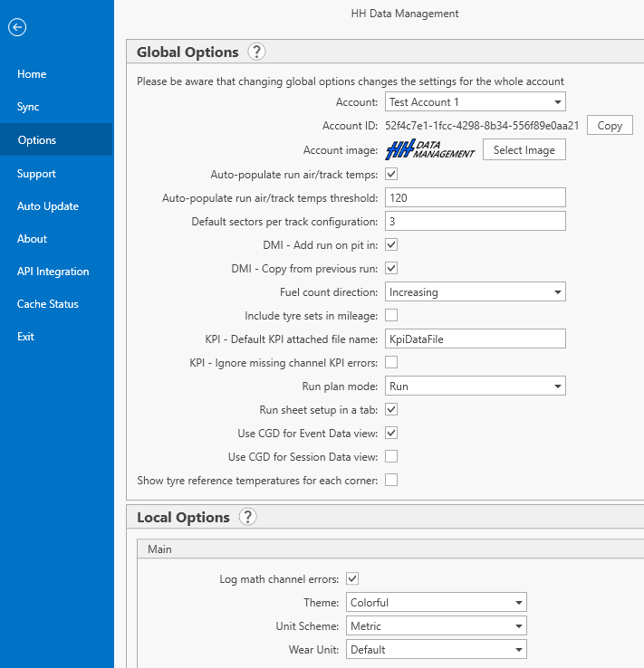Select Cache Status in sidebar

(x=47, y=304)
